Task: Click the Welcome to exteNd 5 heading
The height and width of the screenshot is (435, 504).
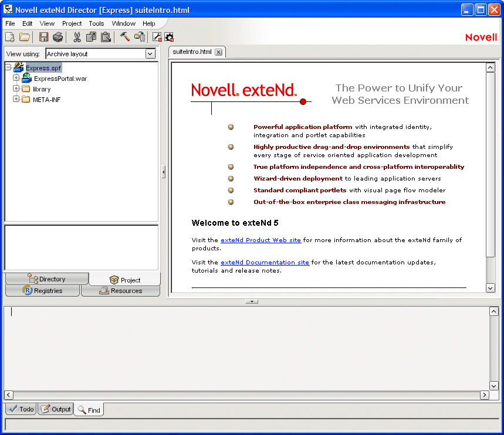Action: point(235,223)
